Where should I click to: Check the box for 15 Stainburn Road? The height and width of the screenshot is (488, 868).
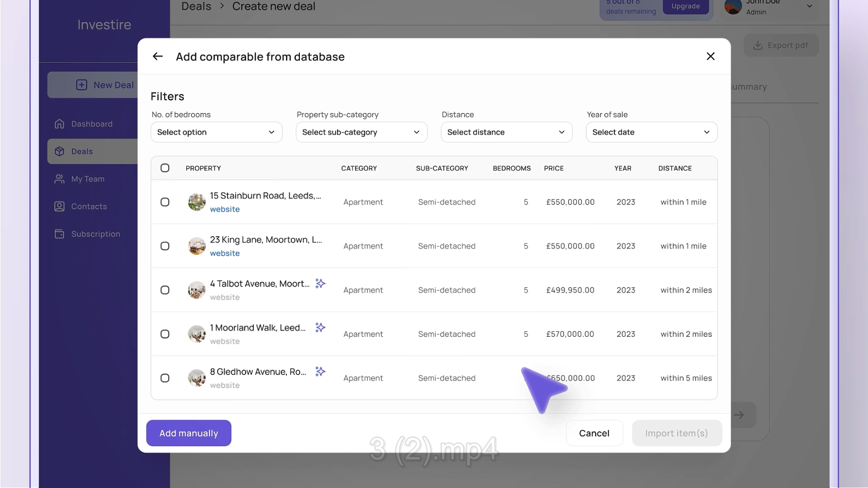[165, 202]
